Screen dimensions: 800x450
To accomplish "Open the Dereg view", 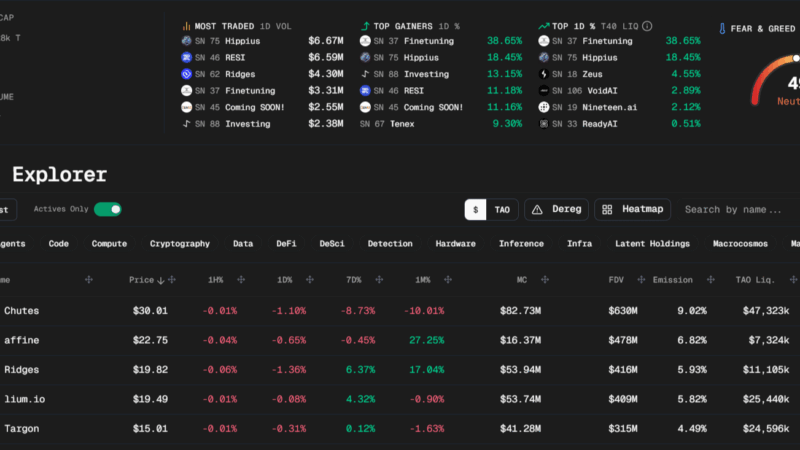I will click(x=557, y=210).
